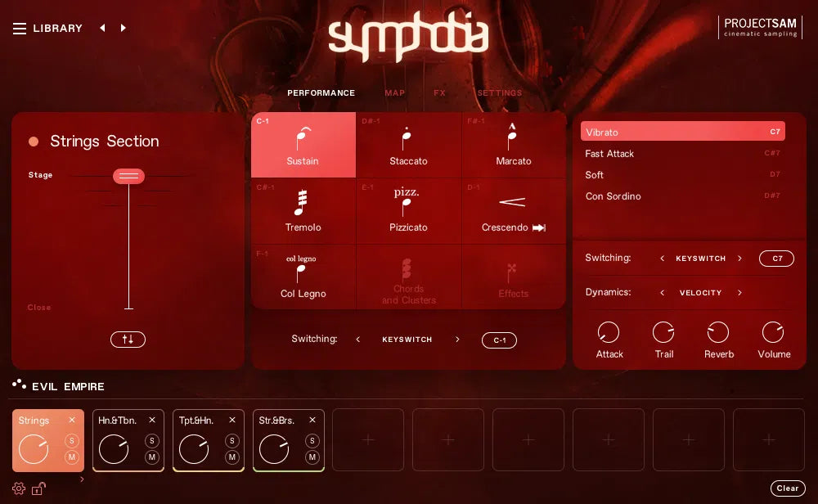Solo the Strings slot
The width and height of the screenshot is (818, 504).
click(71, 440)
